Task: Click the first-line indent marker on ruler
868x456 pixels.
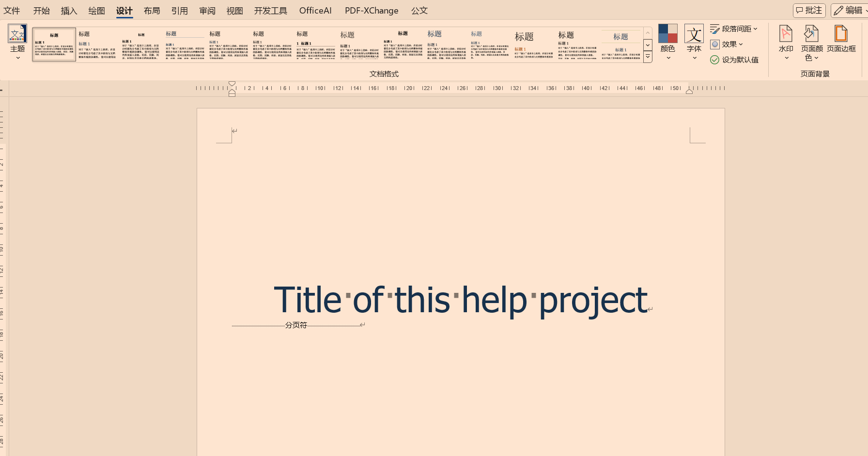Action: [232, 84]
